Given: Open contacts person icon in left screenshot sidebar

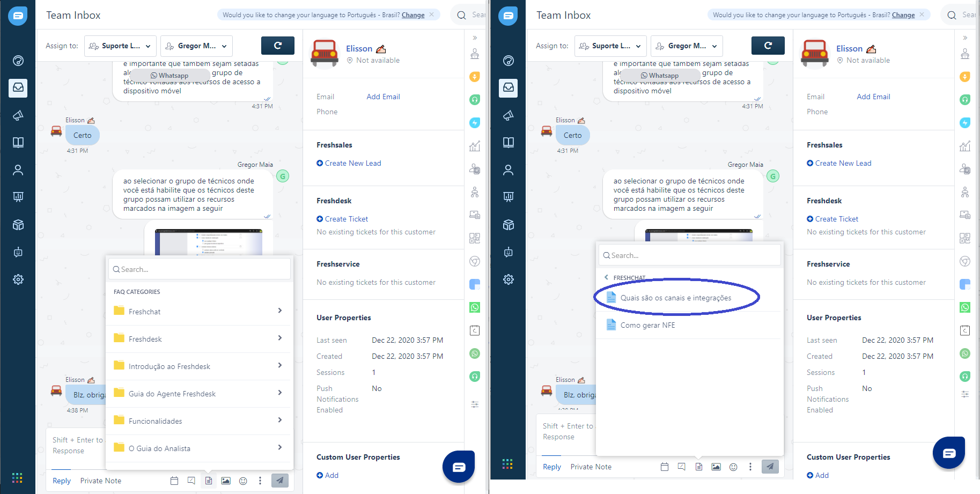Looking at the screenshot, I should (x=18, y=170).
